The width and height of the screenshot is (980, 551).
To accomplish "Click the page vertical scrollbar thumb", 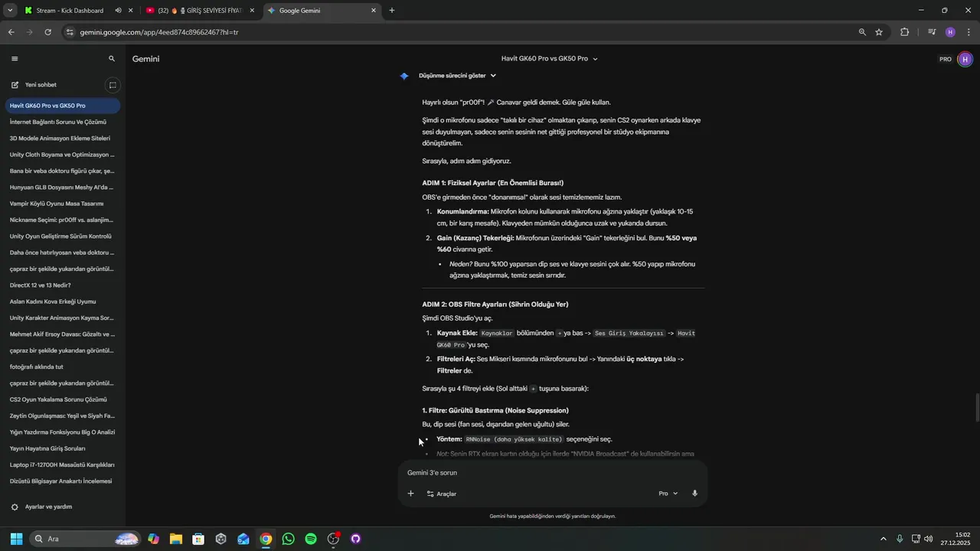I will pos(976,407).
